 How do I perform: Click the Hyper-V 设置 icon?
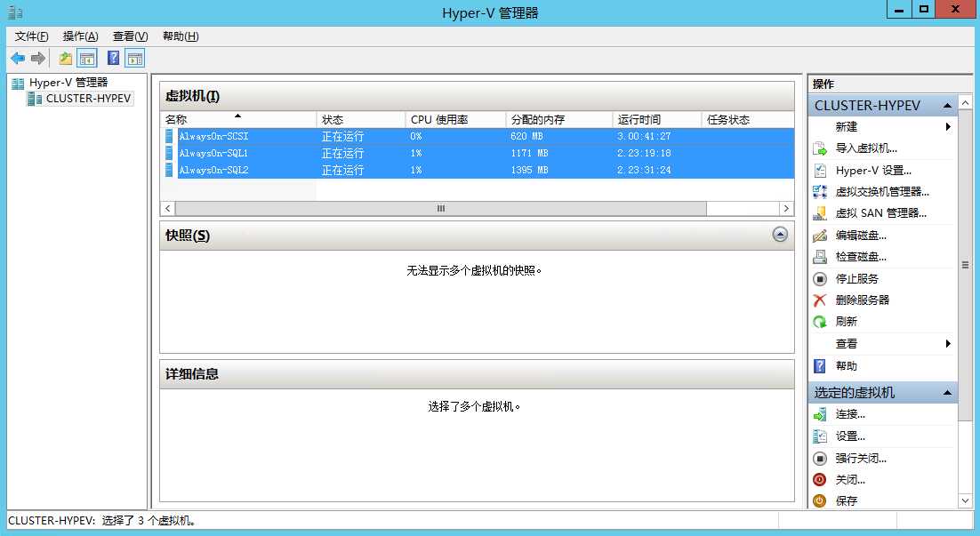point(819,171)
